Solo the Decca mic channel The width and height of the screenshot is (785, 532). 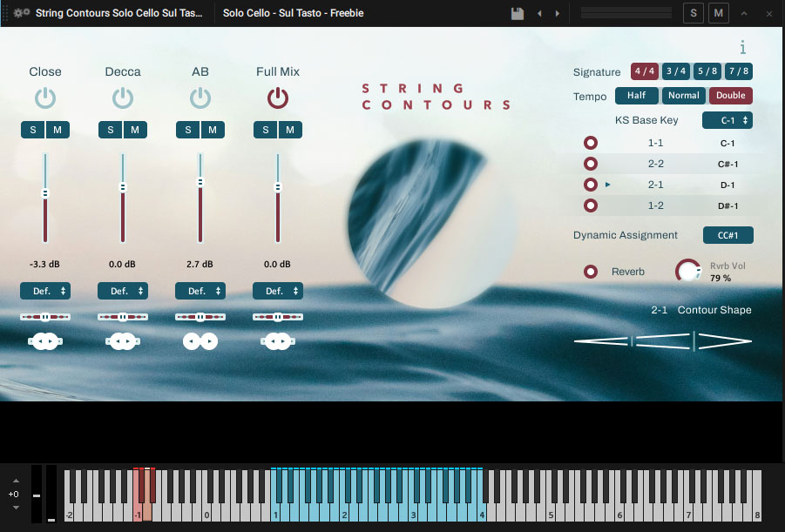pyautogui.click(x=111, y=130)
